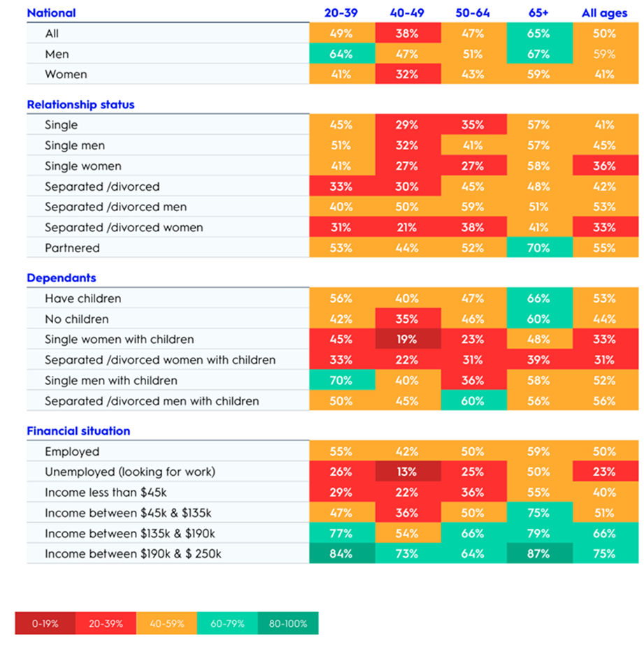644x647 pixels.
Task: Click the 80-100% dark green legend swatch
Action: pos(288,623)
